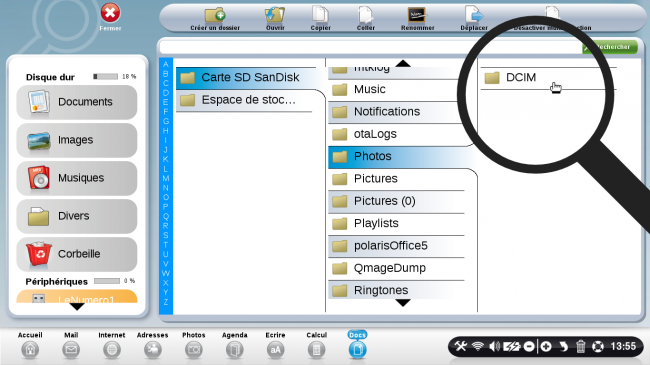Open the Photos application tab
Screen dimensions: 650x365
point(194,345)
